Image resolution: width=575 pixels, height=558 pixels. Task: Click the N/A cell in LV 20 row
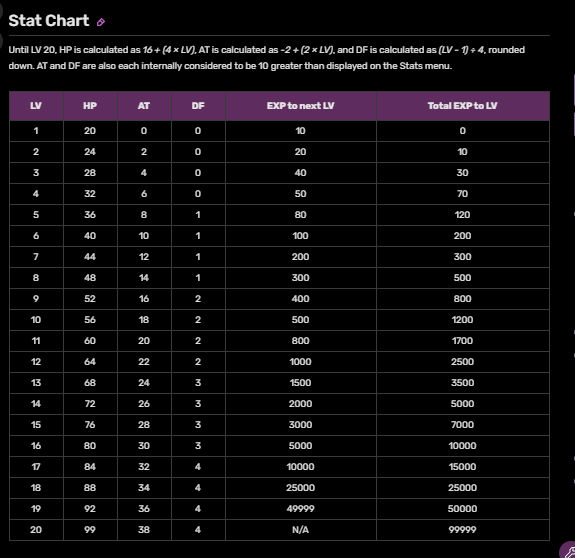coord(300,529)
